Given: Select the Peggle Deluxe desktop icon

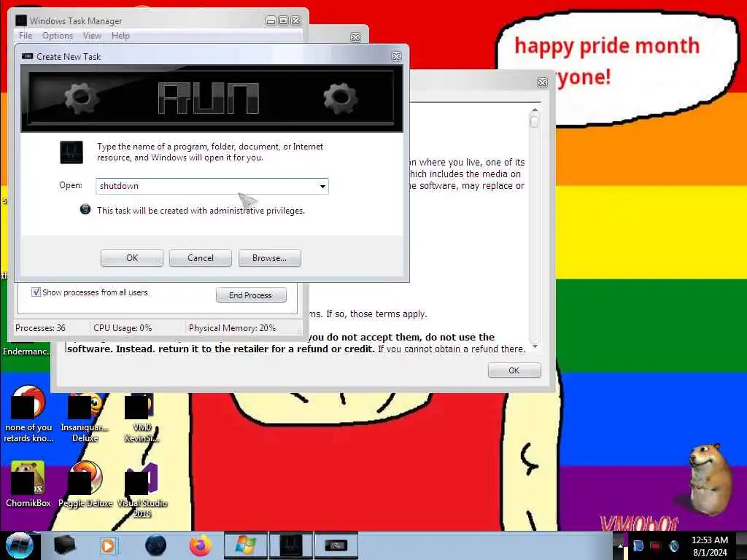Looking at the screenshot, I should pos(85,483).
